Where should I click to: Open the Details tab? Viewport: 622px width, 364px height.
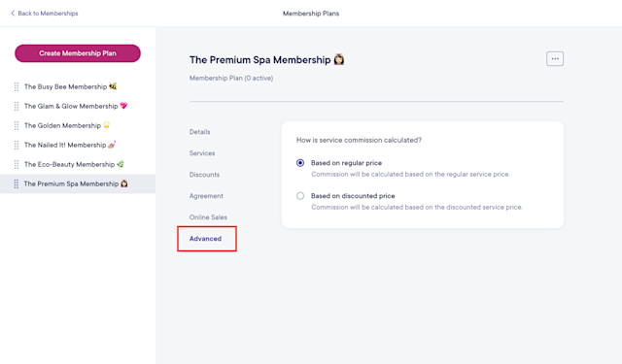(199, 132)
